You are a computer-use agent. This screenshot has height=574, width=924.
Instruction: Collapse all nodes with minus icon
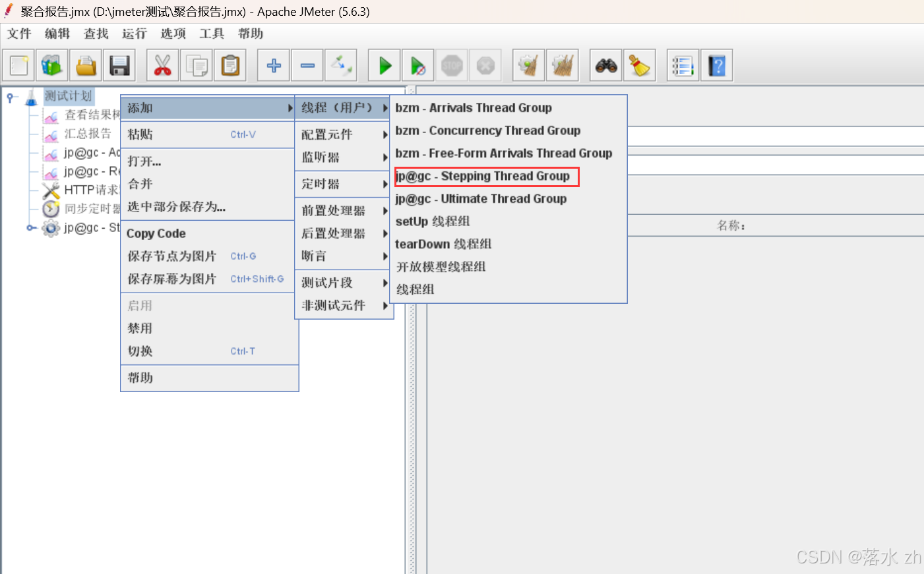[x=307, y=65]
